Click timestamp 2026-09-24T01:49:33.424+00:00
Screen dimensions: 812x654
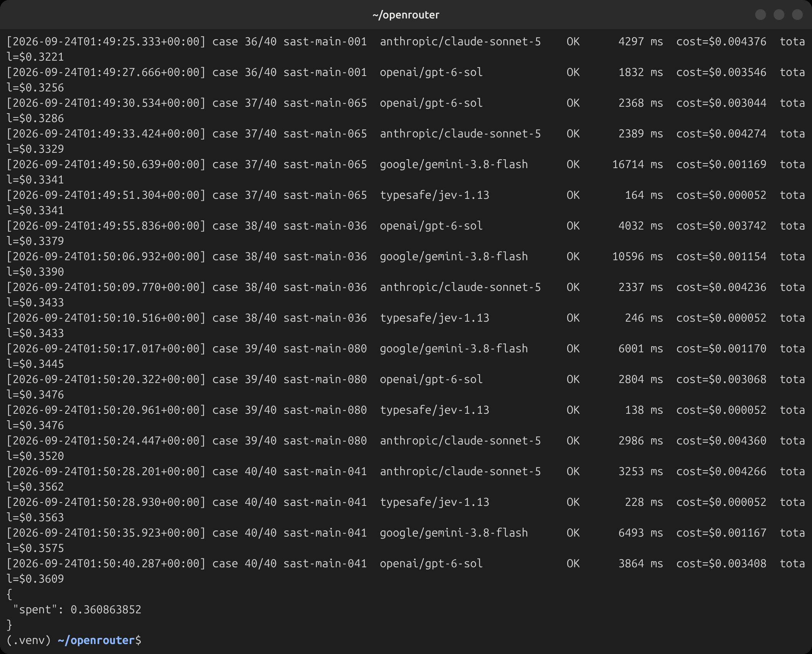[x=106, y=134]
